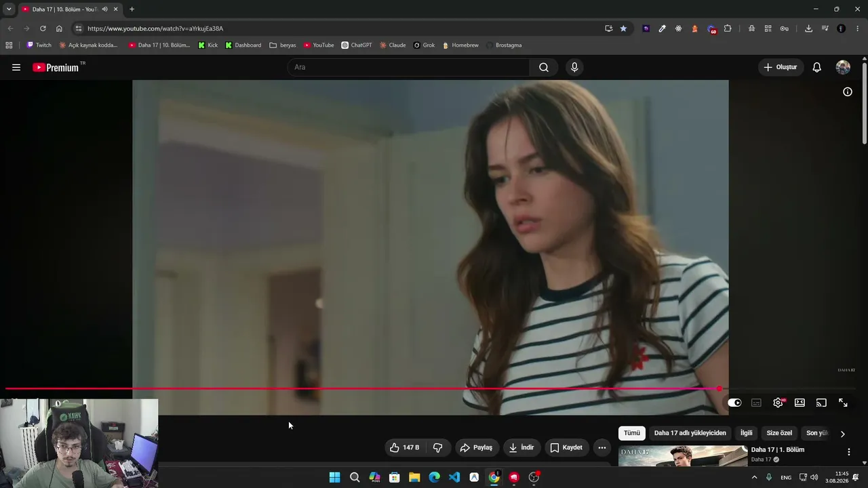Share the video with Paylaş
This screenshot has height=488, width=868.
[x=476, y=447]
